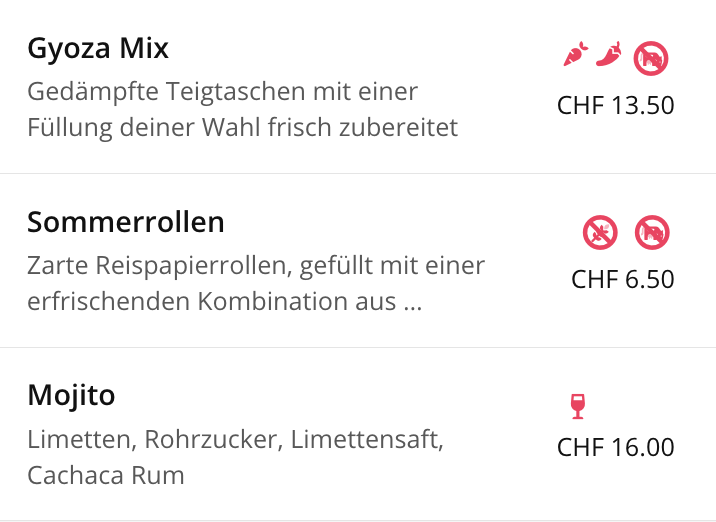Screen dimensions: 716x522
Task: Click the carrot vegetarian icon on Gyoza Mix
Action: tap(576, 54)
